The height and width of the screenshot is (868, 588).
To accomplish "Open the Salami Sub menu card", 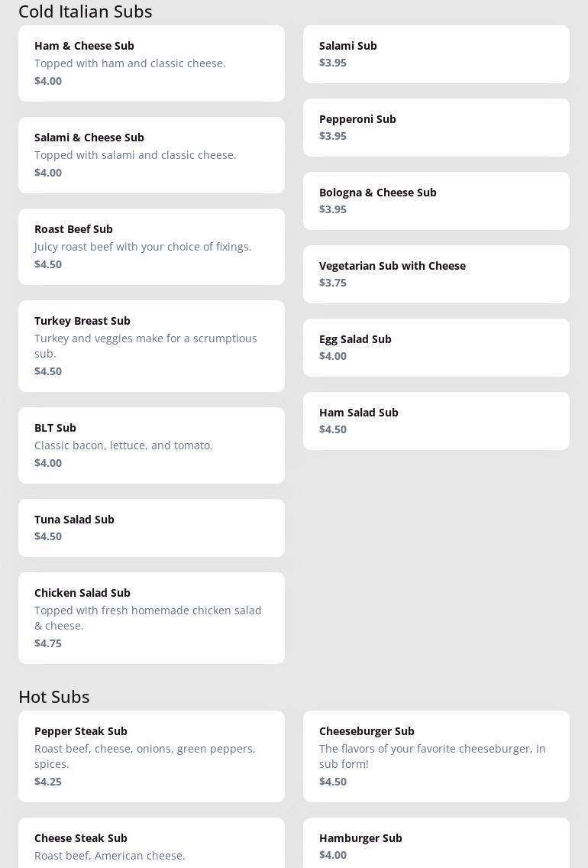I will 436,54.
